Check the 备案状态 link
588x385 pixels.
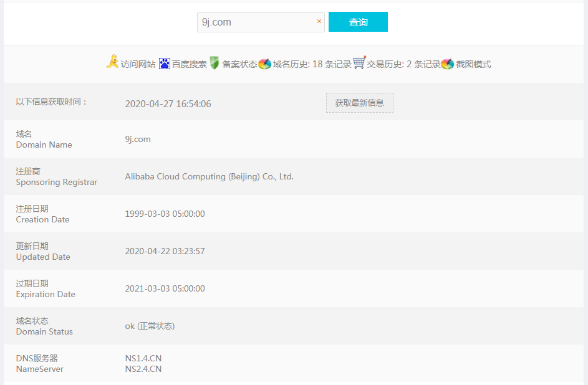click(239, 64)
